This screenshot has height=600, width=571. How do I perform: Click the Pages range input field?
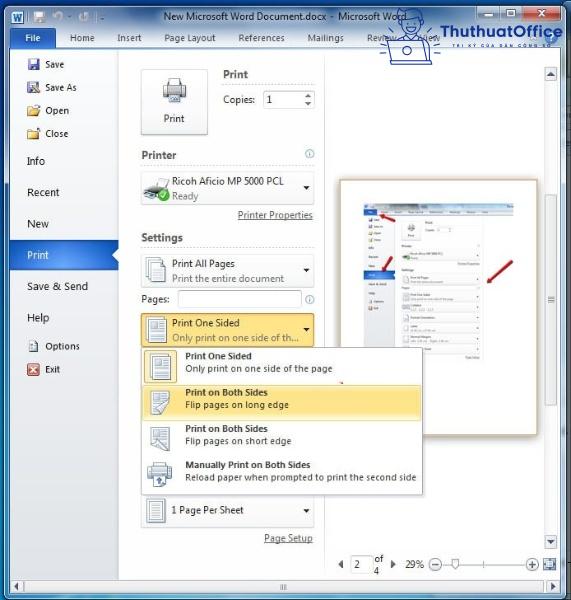(240, 299)
